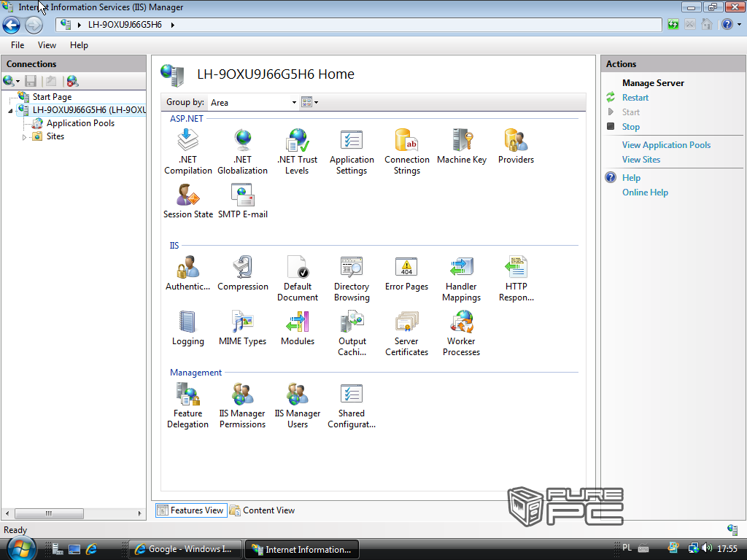Open the .NET Compilation feature
Viewport: 747px width, 560px height.
pos(187,152)
